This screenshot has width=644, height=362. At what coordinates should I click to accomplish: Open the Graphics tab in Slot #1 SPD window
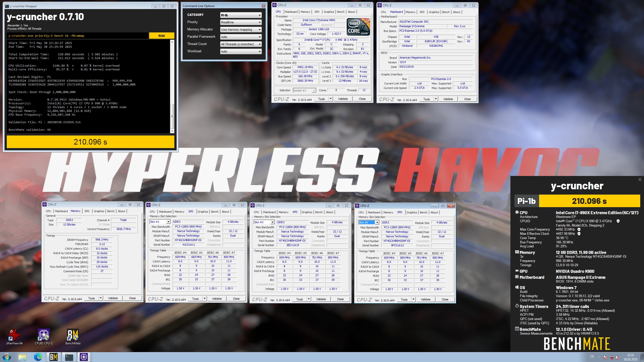(203, 212)
